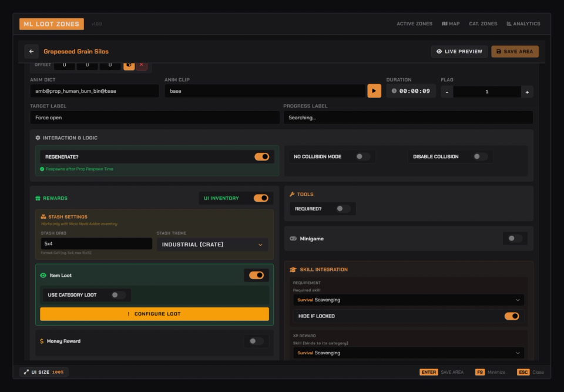Click the Item Loot eye icon

43,276
